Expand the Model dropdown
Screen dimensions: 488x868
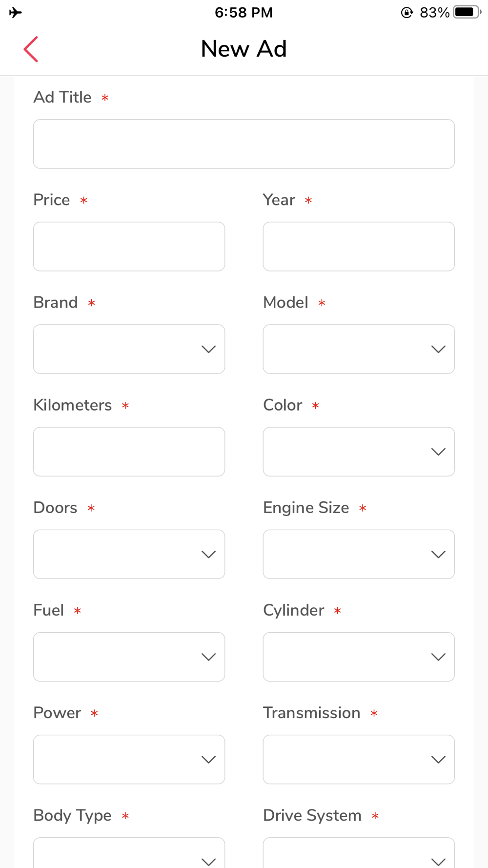pos(359,349)
